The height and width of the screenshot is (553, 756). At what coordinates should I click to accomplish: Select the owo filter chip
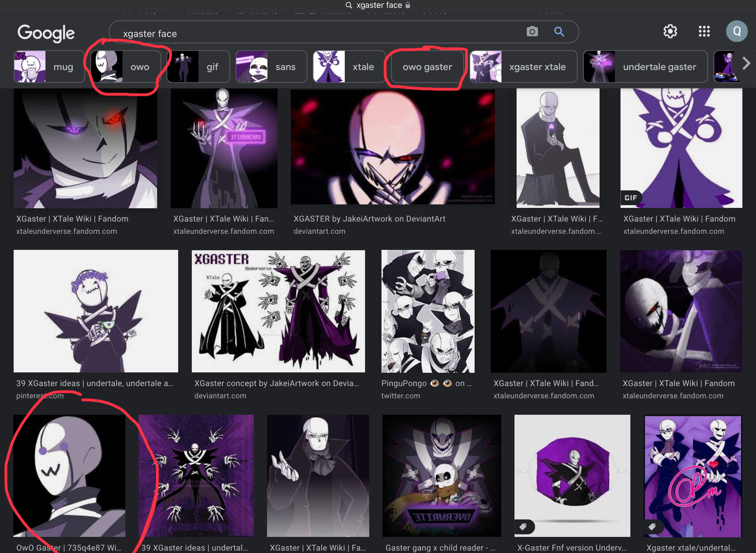tap(126, 66)
